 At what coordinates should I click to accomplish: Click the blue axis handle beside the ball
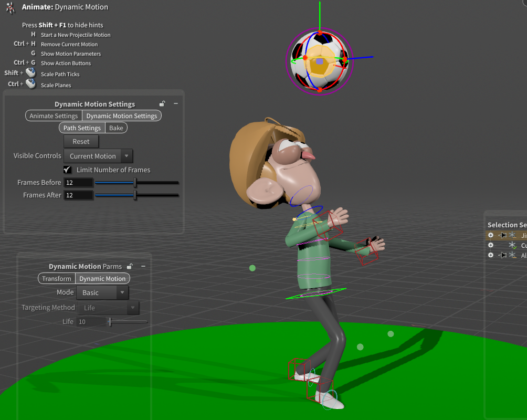pos(360,58)
